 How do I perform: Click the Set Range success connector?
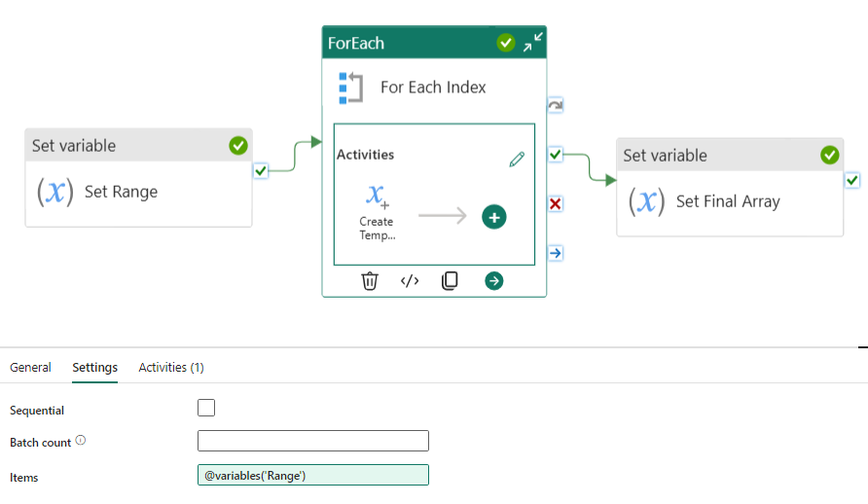pyautogui.click(x=261, y=171)
